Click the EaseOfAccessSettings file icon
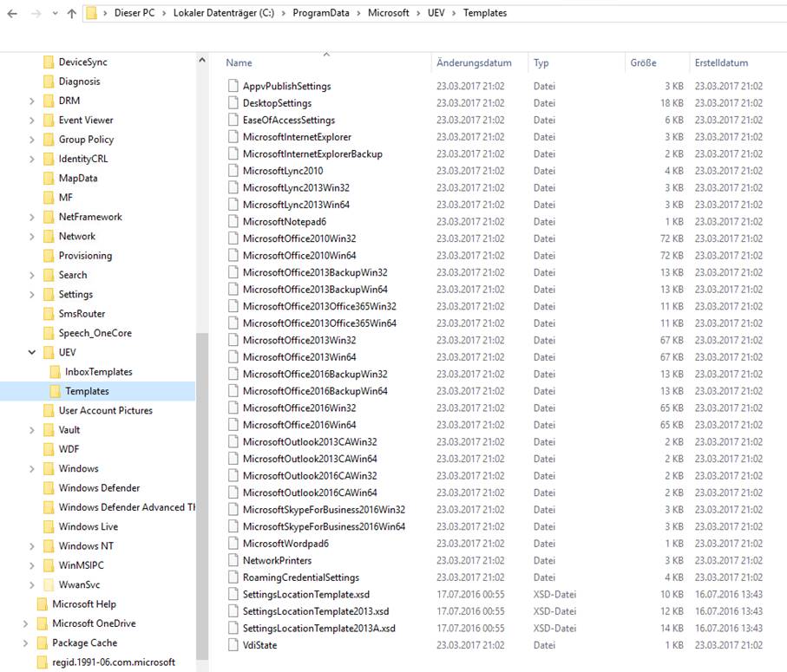The height and width of the screenshot is (672, 787). [x=233, y=120]
